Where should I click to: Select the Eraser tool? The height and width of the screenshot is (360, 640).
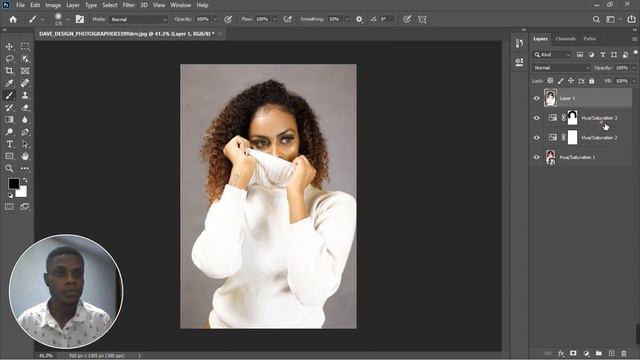pyautogui.click(x=25, y=108)
